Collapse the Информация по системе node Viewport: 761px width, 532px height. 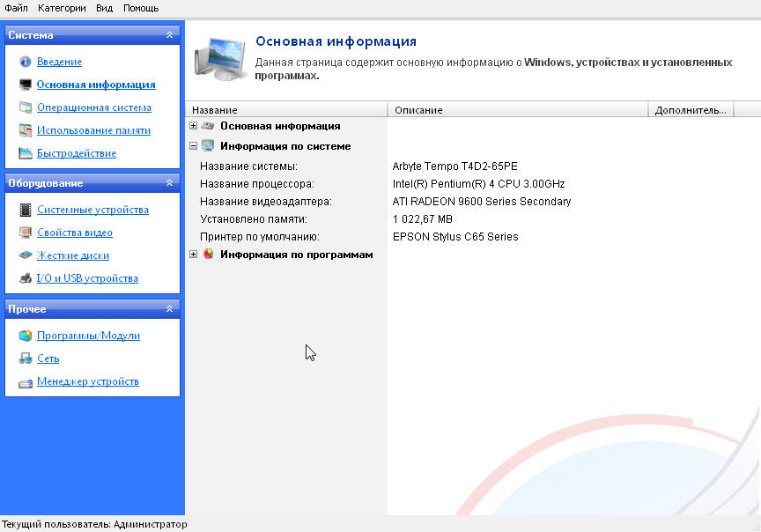point(193,145)
